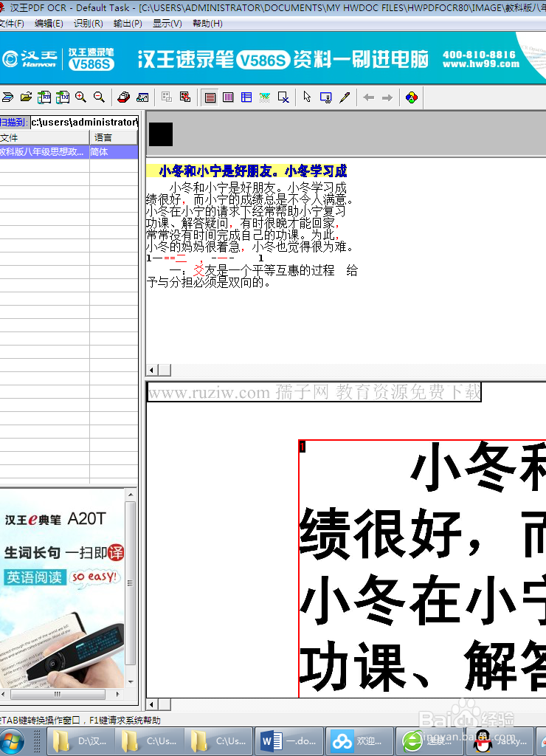Click the export to TXT icon
This screenshot has height=756, width=546.
(x=63, y=97)
